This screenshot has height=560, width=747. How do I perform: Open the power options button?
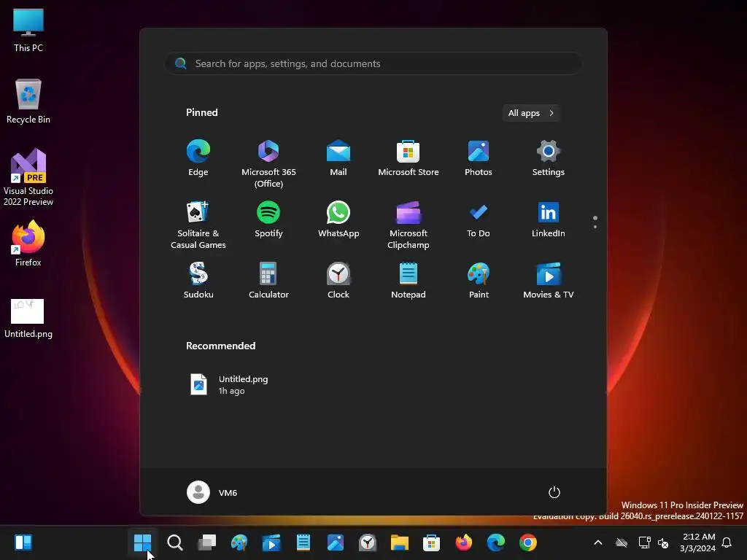click(554, 492)
